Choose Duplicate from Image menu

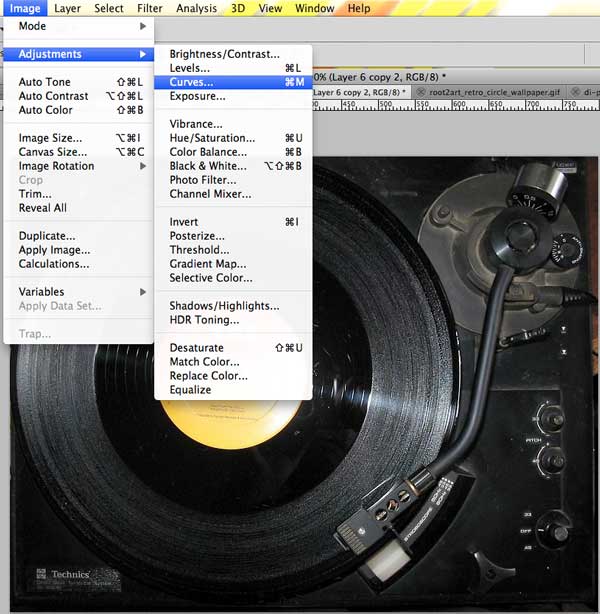(x=79, y=236)
